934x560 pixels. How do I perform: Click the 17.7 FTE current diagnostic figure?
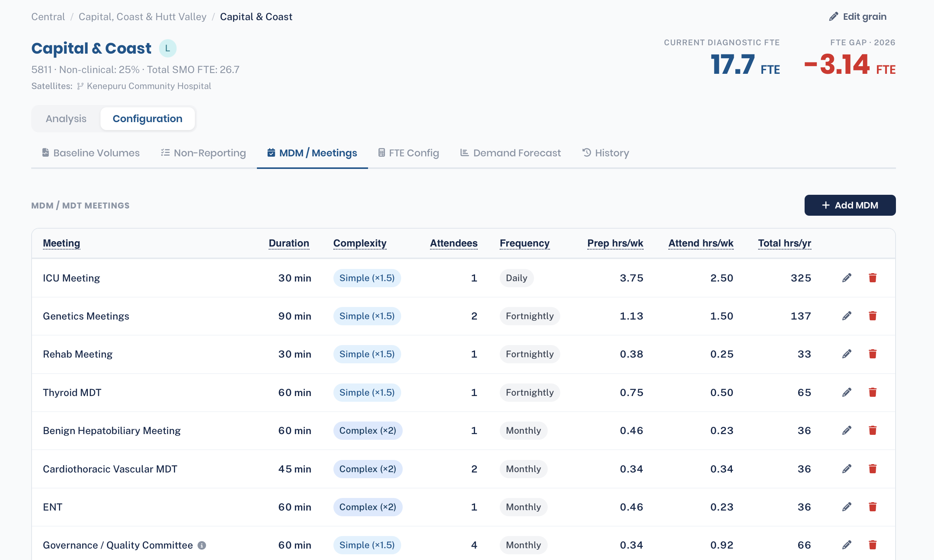click(x=745, y=64)
